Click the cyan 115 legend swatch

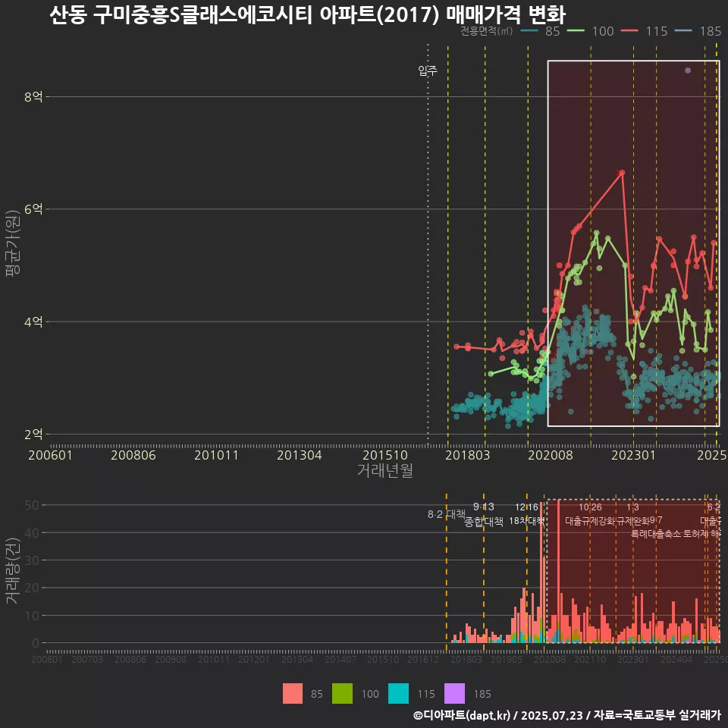click(x=398, y=694)
